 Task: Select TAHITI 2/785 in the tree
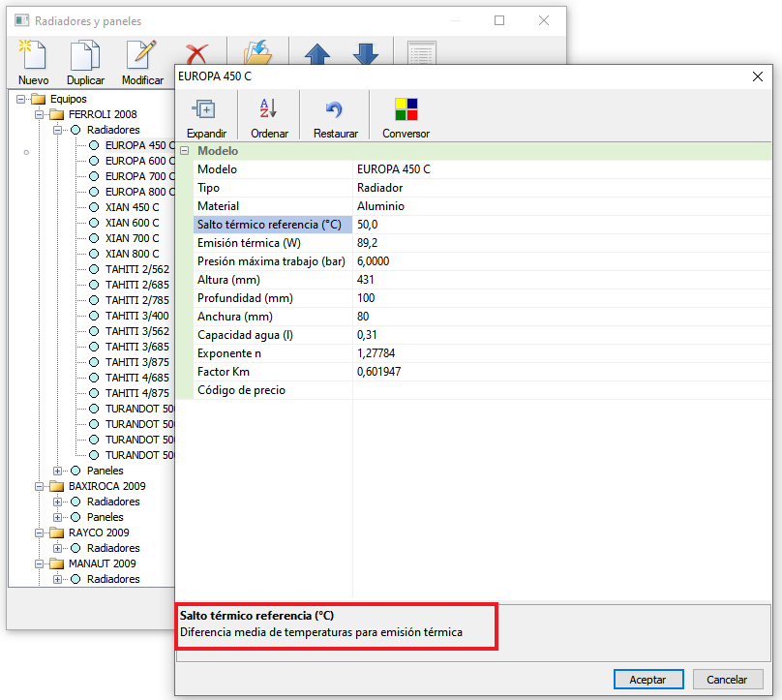[x=137, y=300]
